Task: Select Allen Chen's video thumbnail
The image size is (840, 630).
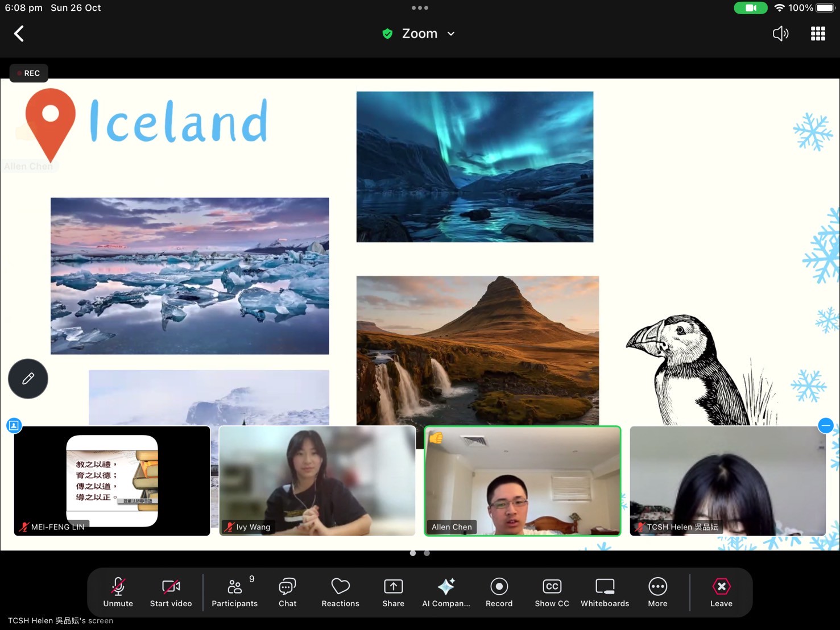Action: tap(522, 480)
